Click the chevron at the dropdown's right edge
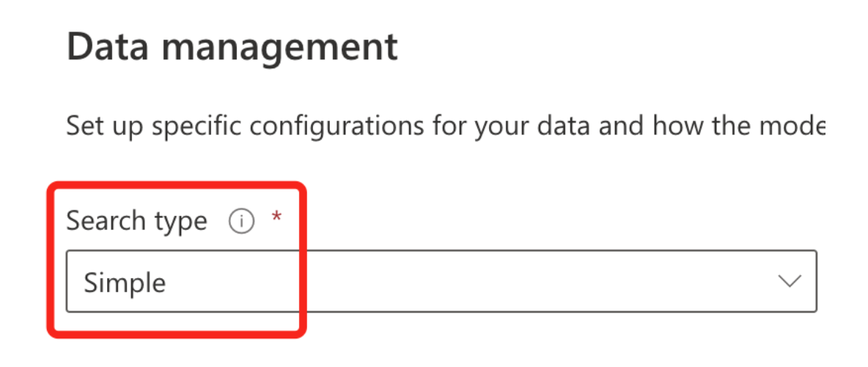The height and width of the screenshot is (367, 868). (x=789, y=282)
